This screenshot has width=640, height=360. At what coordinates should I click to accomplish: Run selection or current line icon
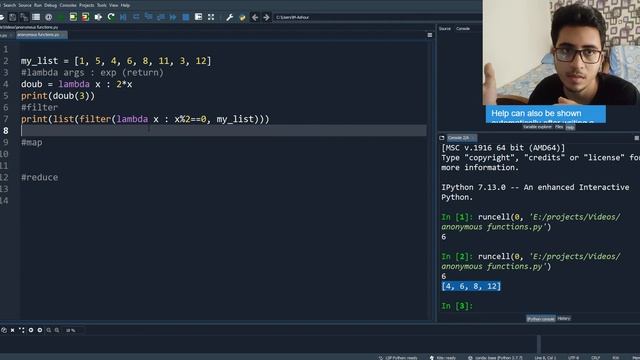click(98, 17)
